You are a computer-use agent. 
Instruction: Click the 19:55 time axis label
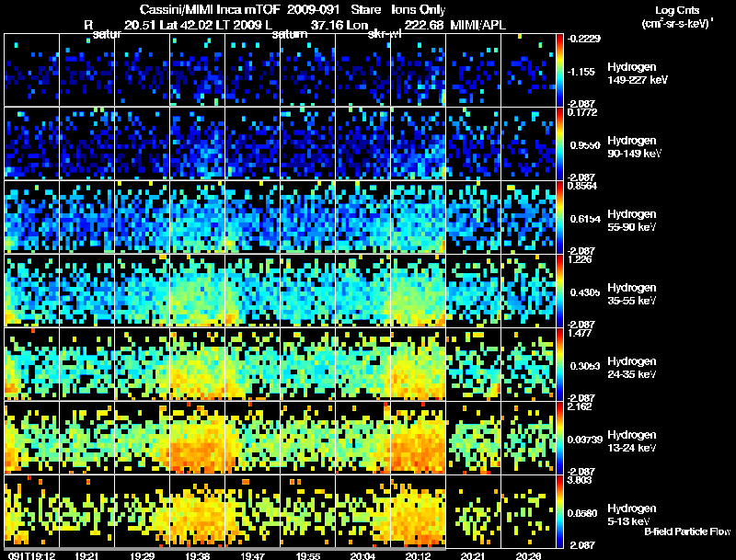pyautogui.click(x=308, y=555)
